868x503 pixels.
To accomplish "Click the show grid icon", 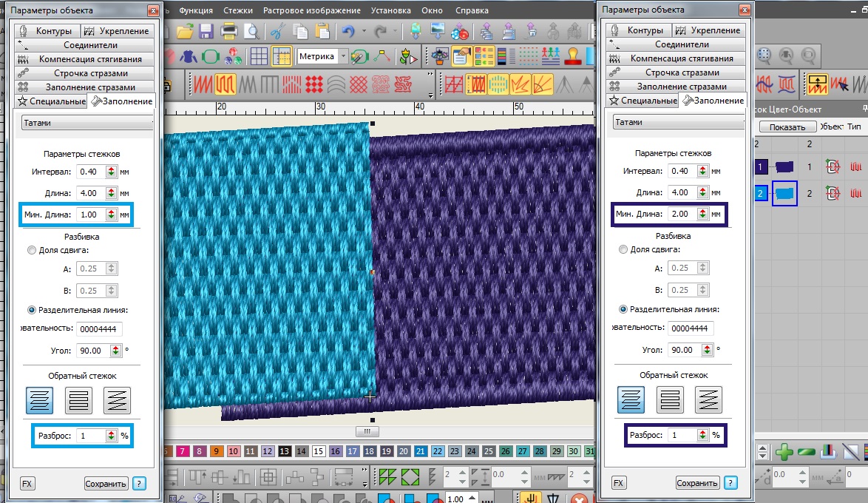I will [x=258, y=56].
